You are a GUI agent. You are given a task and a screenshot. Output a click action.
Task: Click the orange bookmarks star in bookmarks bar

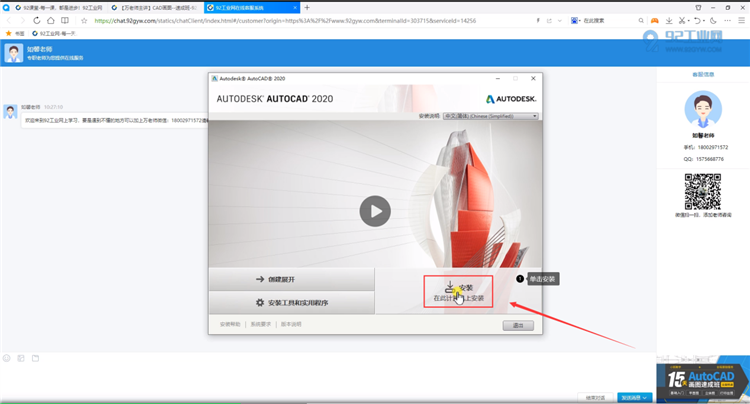[8, 33]
